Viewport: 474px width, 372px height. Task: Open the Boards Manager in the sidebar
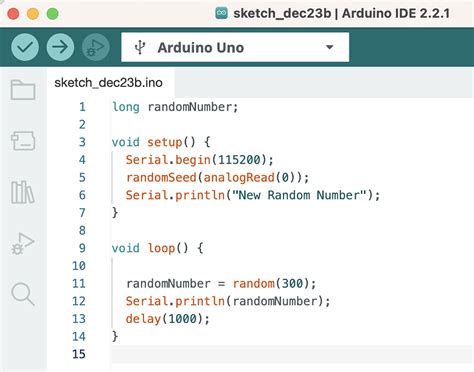(23, 141)
